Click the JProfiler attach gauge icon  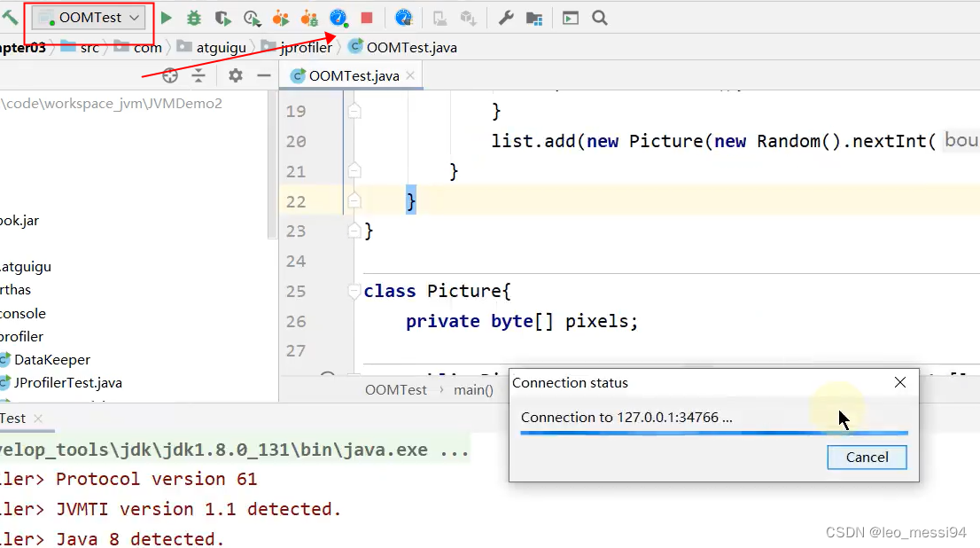pos(404,18)
